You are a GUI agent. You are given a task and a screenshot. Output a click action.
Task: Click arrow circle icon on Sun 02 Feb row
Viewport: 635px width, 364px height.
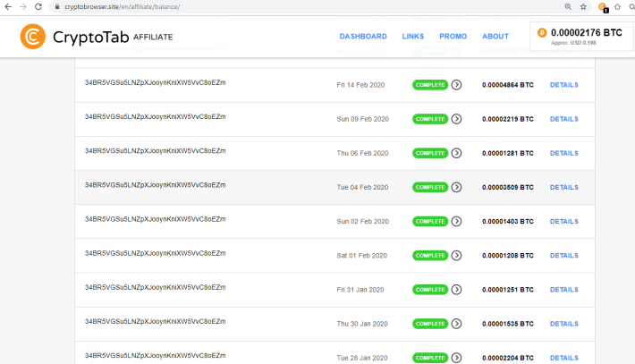coord(456,221)
